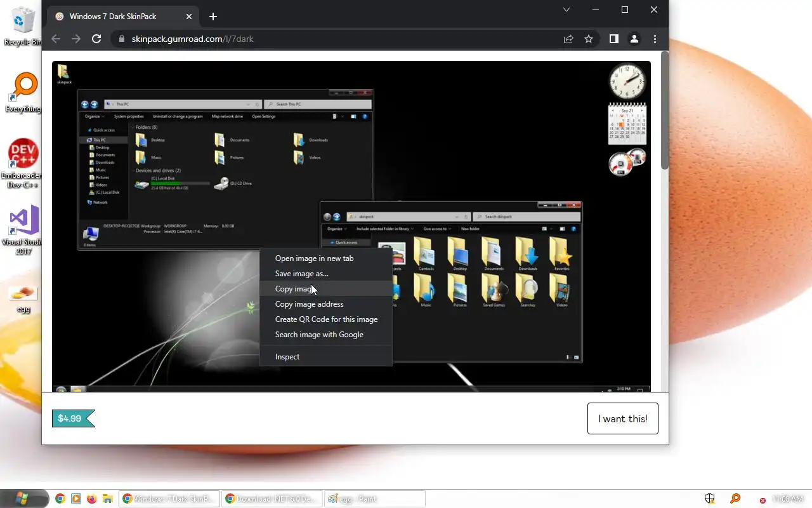This screenshot has width=812, height=508.
Task: Open the Windows Start button
Action: 24,498
